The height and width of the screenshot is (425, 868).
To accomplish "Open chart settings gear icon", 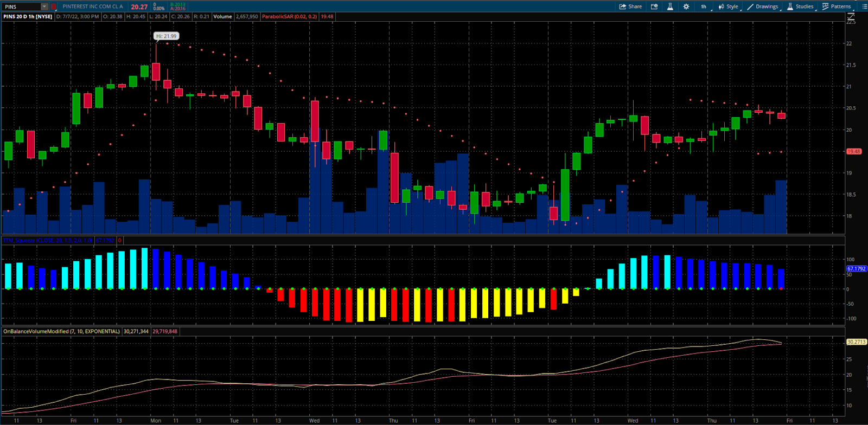I will coord(686,7).
